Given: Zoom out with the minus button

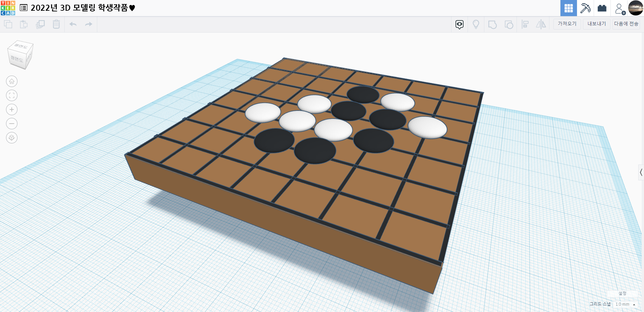Looking at the screenshot, I should (12, 124).
